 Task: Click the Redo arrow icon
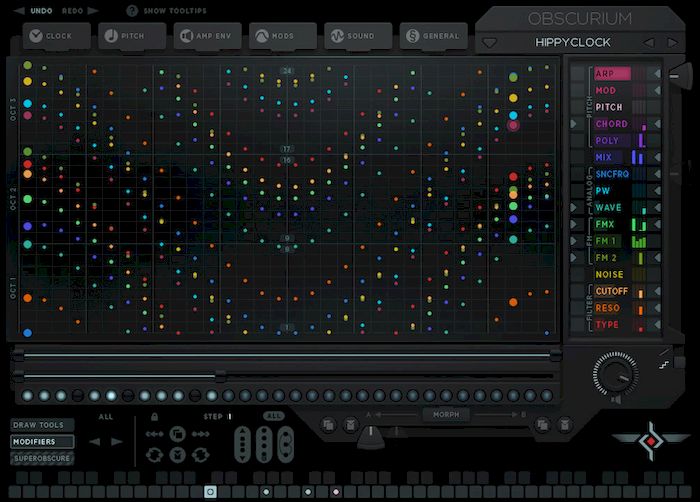92,11
